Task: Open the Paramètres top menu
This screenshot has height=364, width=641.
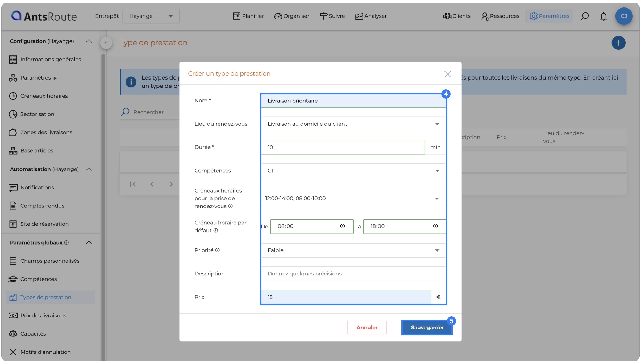Action: coord(549,16)
